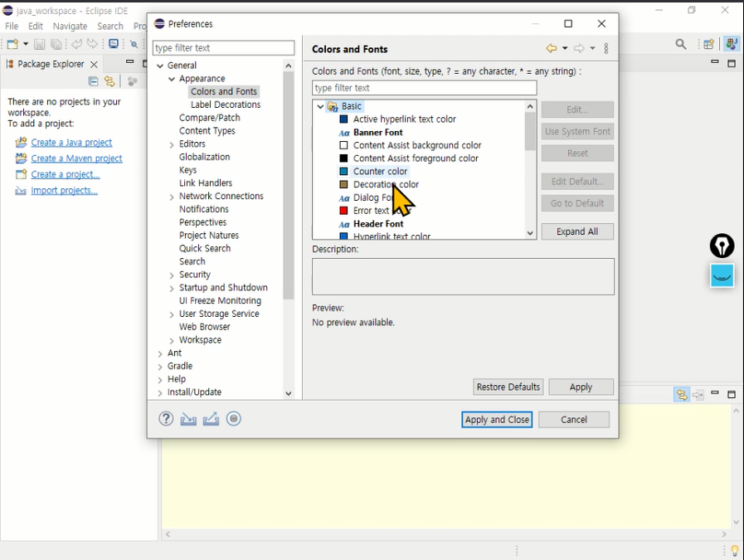Click the Expand All button
This screenshot has height=560, width=744.
click(577, 231)
